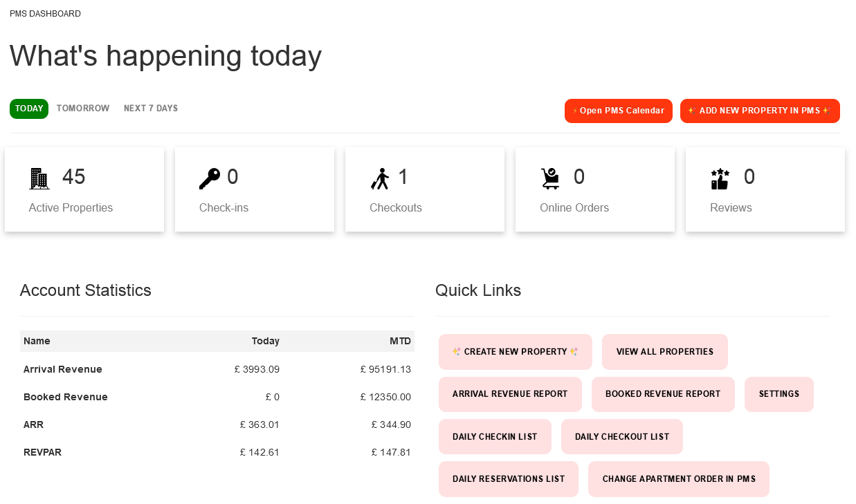Click the Check-ins key icon
The width and height of the screenshot is (856, 504).
click(x=209, y=178)
